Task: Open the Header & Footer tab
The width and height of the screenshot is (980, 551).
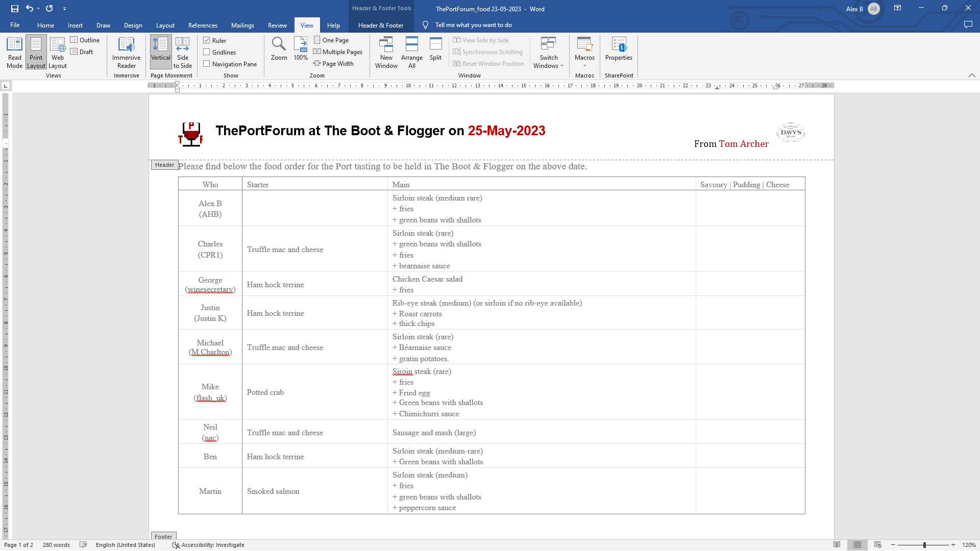Action: [380, 25]
